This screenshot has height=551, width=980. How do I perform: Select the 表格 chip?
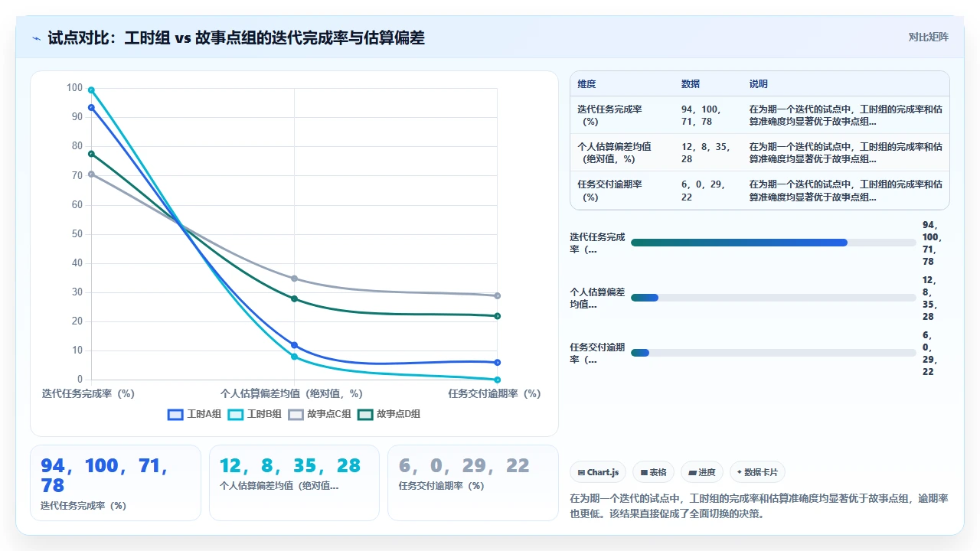(653, 472)
